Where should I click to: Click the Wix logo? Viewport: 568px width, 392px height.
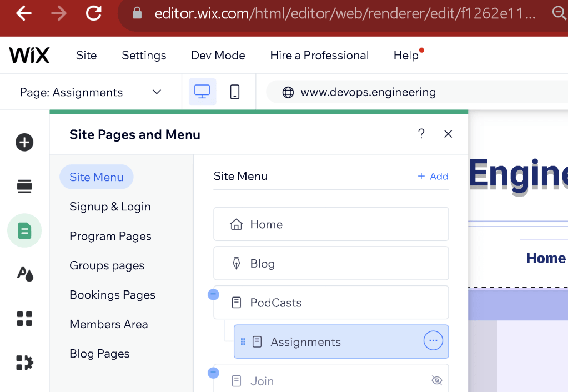pyautogui.click(x=29, y=55)
